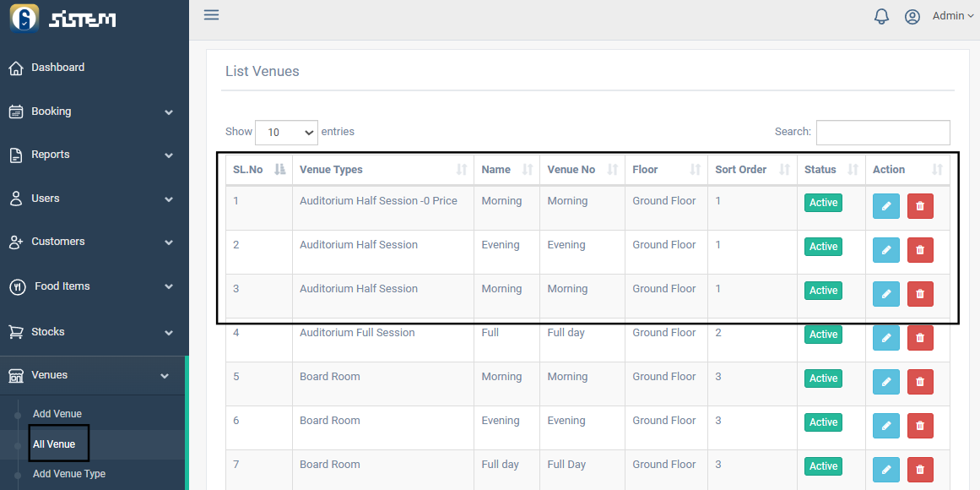The width and height of the screenshot is (980, 490).
Task: Click Active status badge in row 7
Action: (x=823, y=466)
